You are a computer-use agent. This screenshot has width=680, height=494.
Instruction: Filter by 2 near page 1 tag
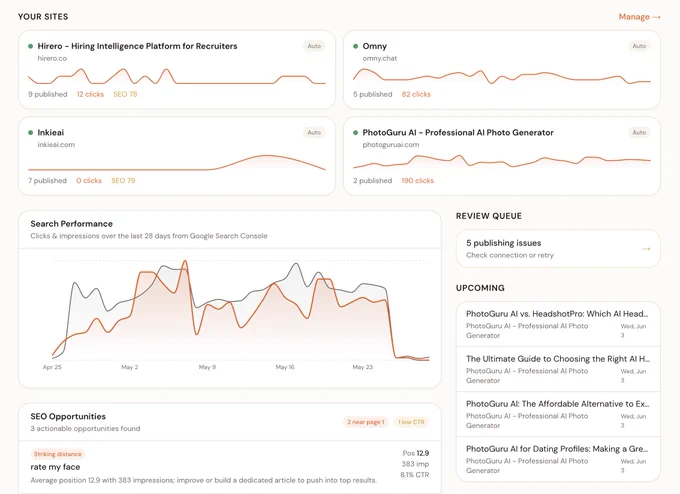(366, 422)
